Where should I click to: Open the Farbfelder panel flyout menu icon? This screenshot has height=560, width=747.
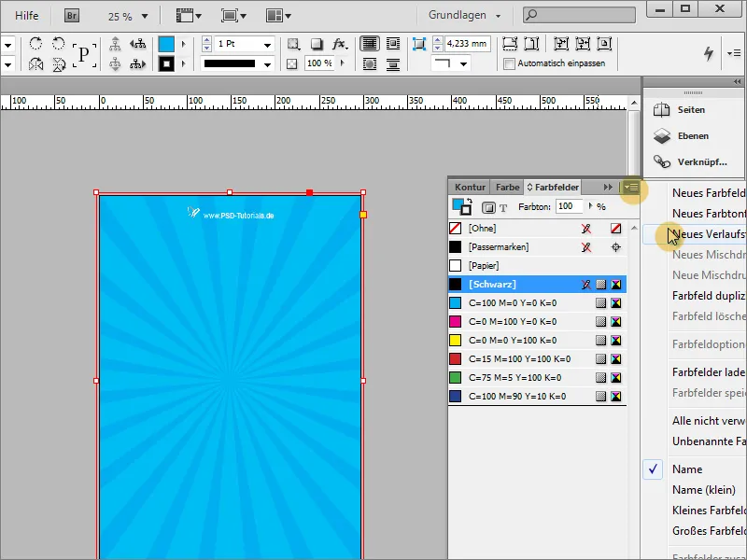coord(631,188)
